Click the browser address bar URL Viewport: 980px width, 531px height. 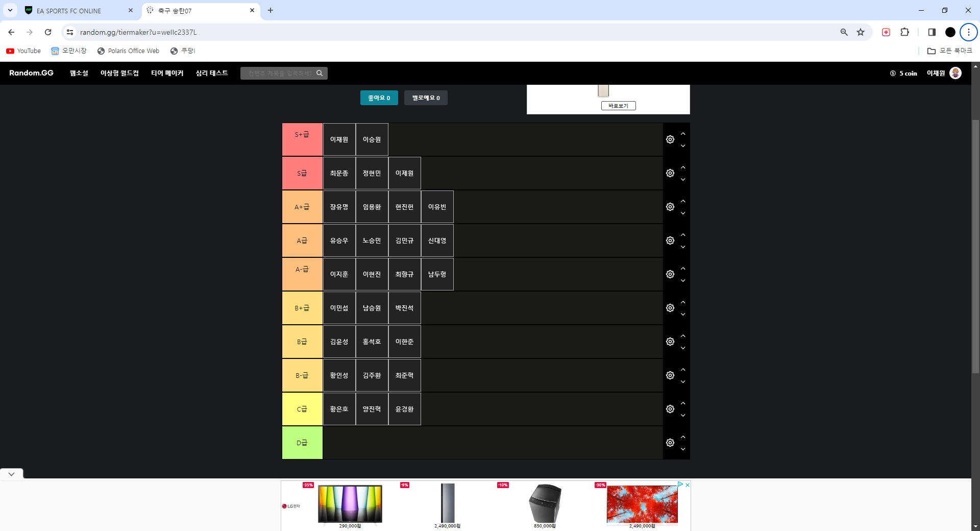[x=138, y=32]
